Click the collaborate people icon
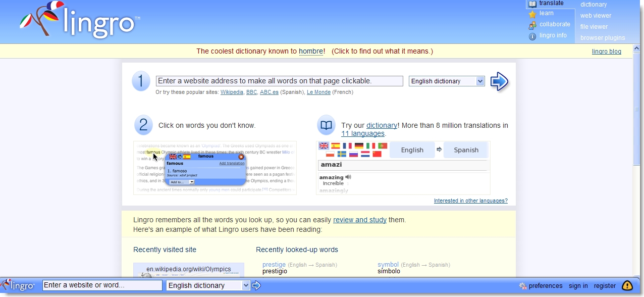This screenshot has width=644, height=297. (532, 25)
